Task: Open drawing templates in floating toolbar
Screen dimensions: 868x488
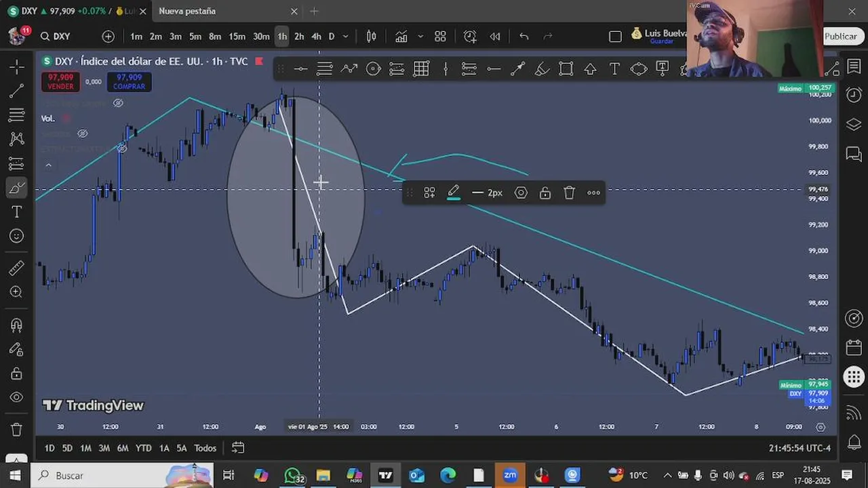Action: [429, 193]
